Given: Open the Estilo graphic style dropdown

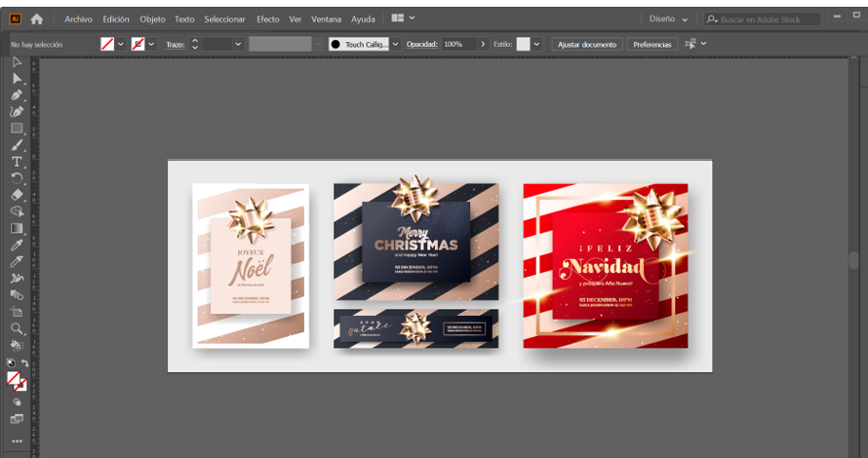Looking at the screenshot, I should point(536,44).
